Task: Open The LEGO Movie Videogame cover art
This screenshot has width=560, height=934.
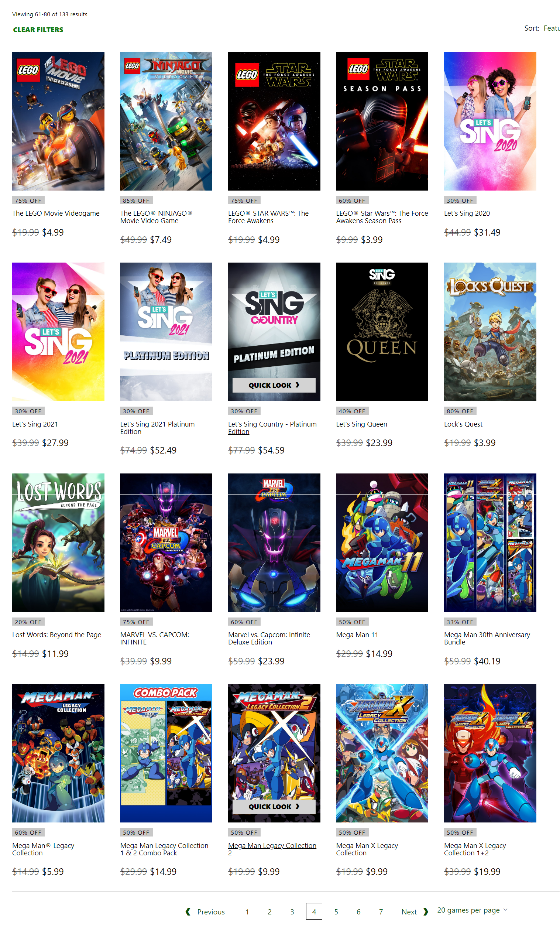Action: (x=58, y=121)
